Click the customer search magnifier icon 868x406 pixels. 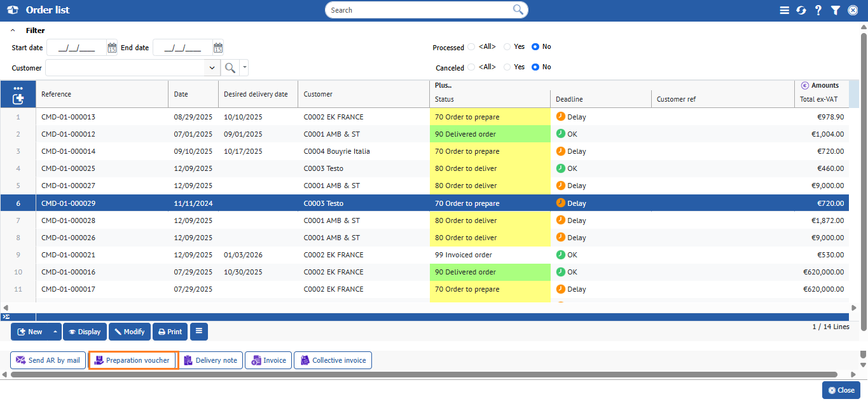(x=230, y=68)
